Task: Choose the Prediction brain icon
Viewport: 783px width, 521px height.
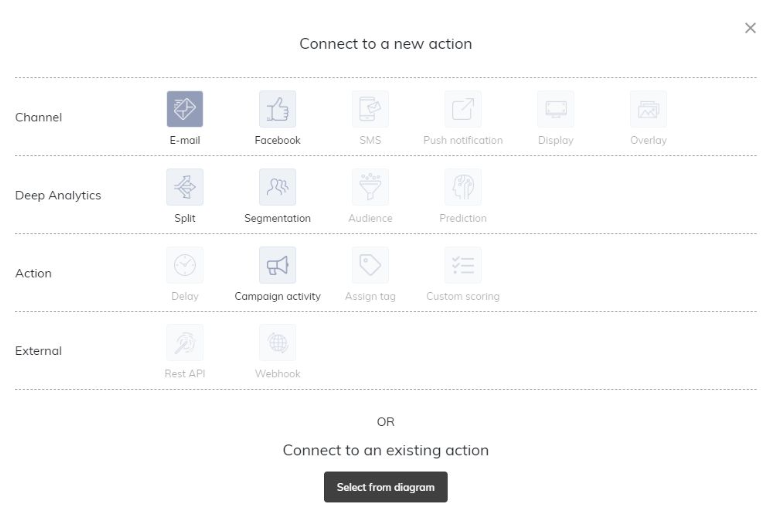Action: pos(463,187)
